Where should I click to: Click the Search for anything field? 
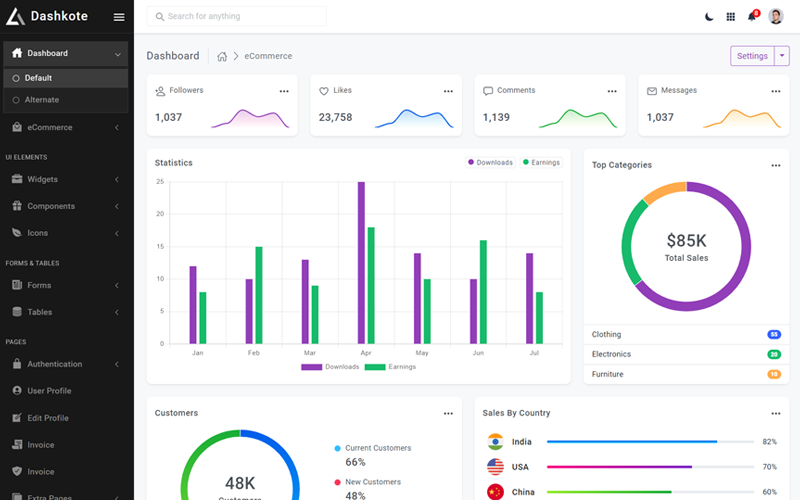236,16
